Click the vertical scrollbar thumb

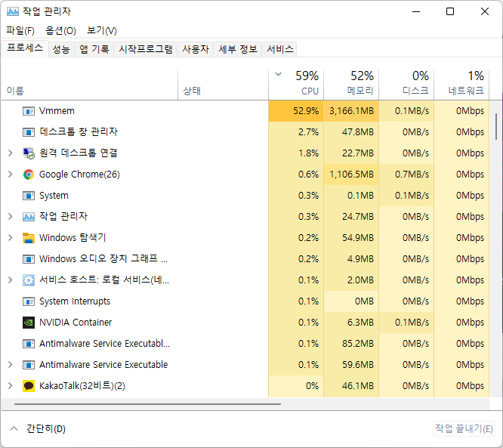pyautogui.click(x=496, y=126)
